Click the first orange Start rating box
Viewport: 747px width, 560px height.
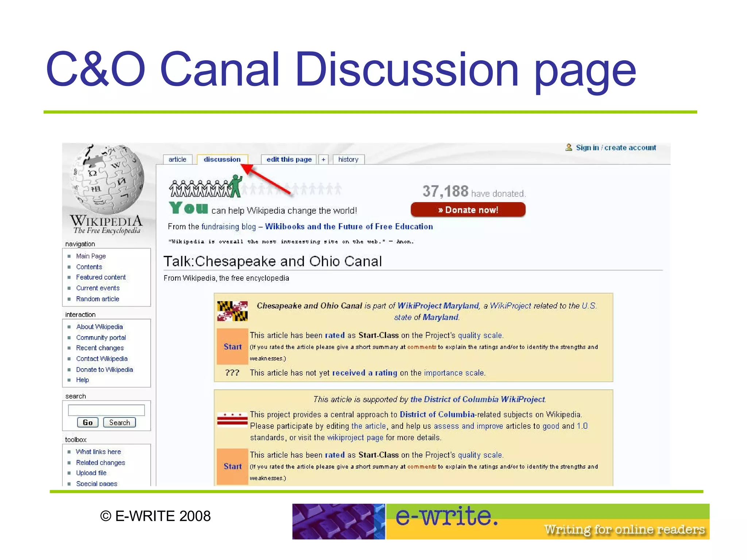(x=232, y=346)
